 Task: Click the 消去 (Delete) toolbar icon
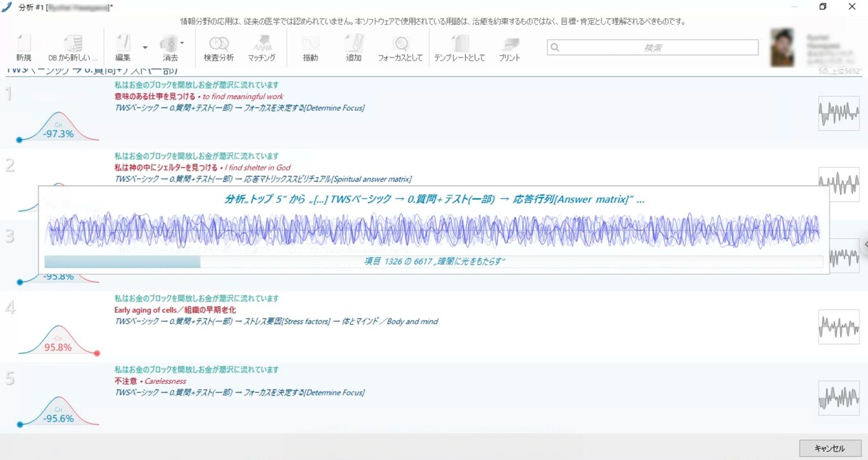[169, 48]
